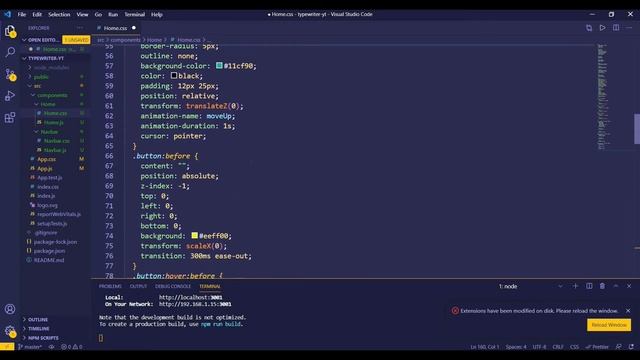Open the Source Control view

[10, 74]
